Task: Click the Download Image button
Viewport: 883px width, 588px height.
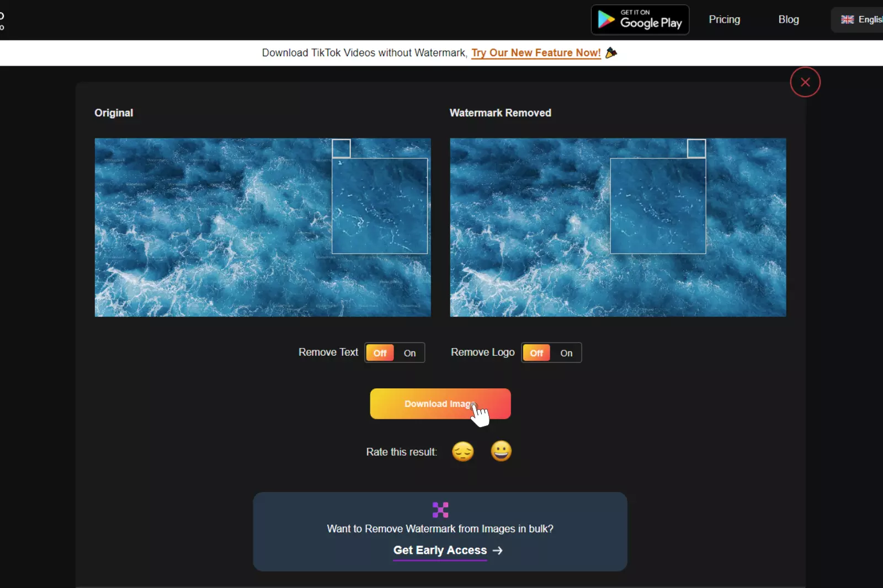Action: click(440, 404)
